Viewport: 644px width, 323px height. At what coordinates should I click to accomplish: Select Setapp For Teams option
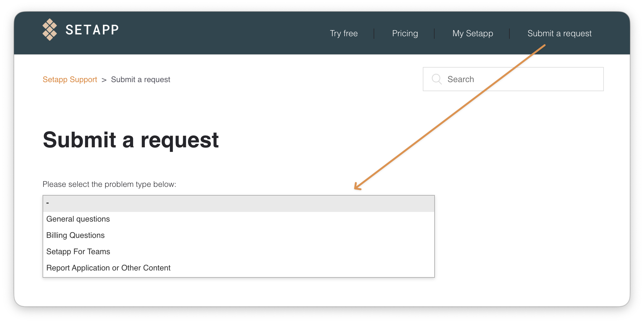click(238, 252)
